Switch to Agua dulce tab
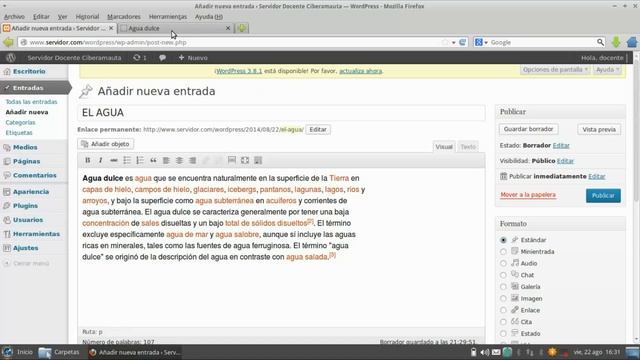Viewport: 640px width, 360px height. click(176, 28)
